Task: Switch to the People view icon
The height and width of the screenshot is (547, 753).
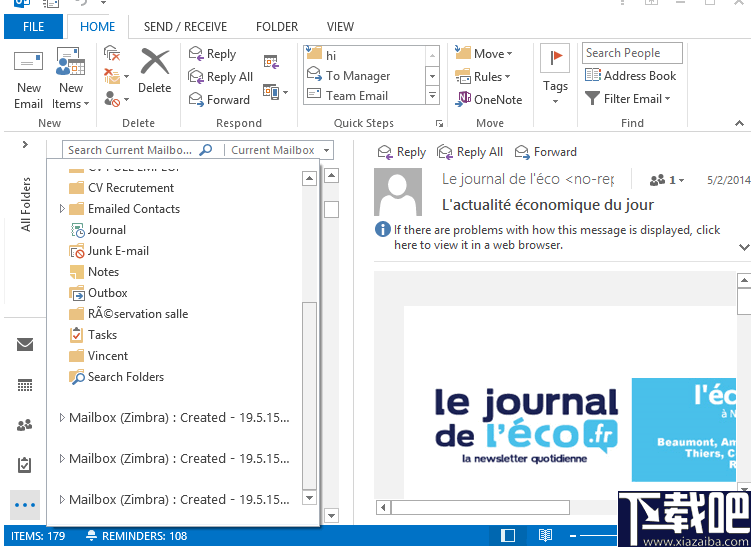Action: tap(25, 425)
